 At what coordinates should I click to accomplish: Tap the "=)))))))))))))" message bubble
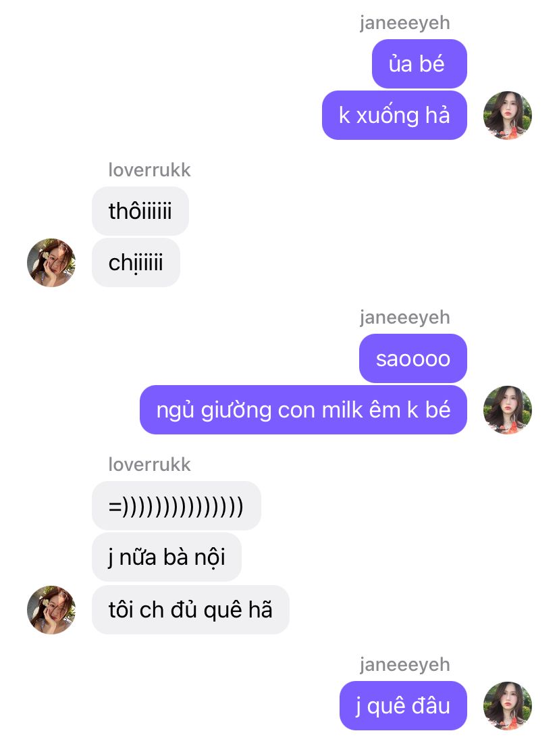coord(176,506)
